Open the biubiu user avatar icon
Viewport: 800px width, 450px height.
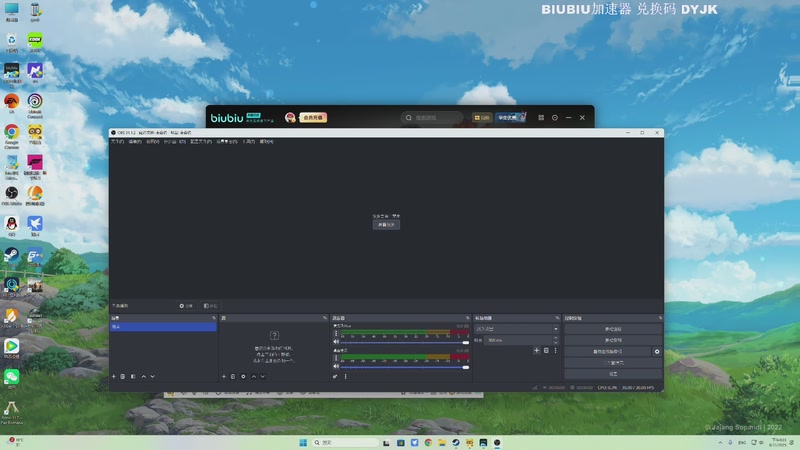pos(290,118)
